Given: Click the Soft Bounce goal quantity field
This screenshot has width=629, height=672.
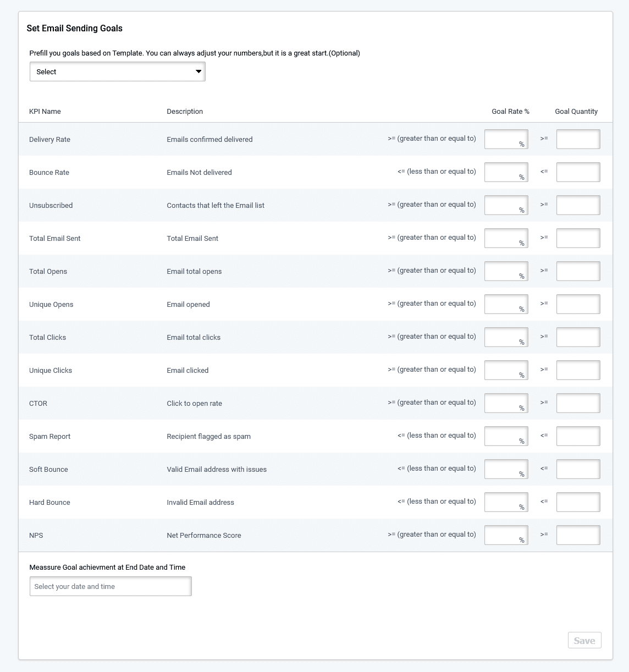Looking at the screenshot, I should point(578,469).
